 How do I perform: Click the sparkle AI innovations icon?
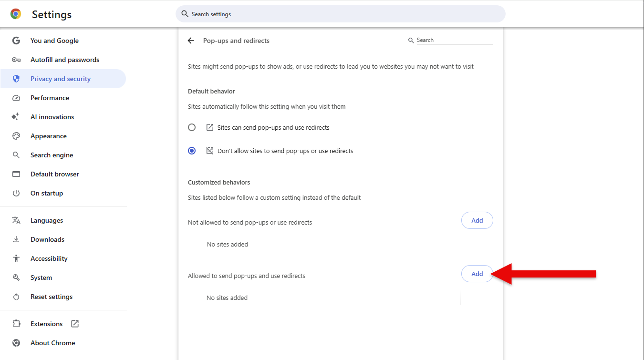16,117
